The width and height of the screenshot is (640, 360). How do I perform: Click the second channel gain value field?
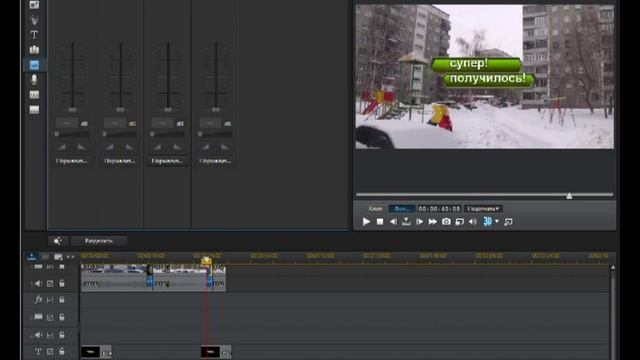pos(115,123)
